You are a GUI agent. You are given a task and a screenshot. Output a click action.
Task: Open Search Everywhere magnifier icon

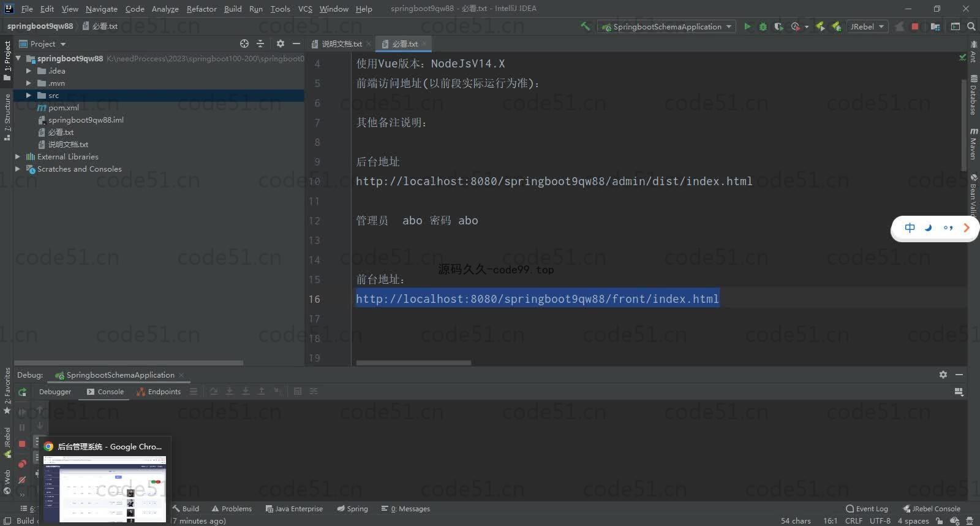[x=971, y=26]
